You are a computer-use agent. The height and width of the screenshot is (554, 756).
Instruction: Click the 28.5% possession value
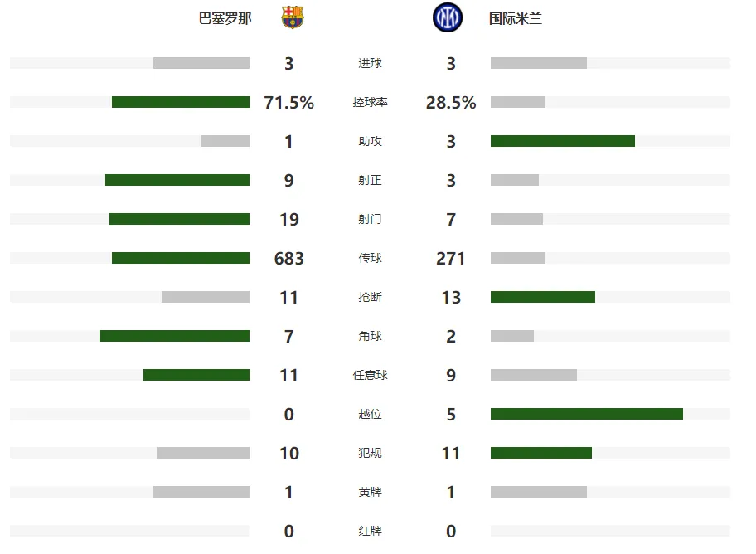point(451,102)
